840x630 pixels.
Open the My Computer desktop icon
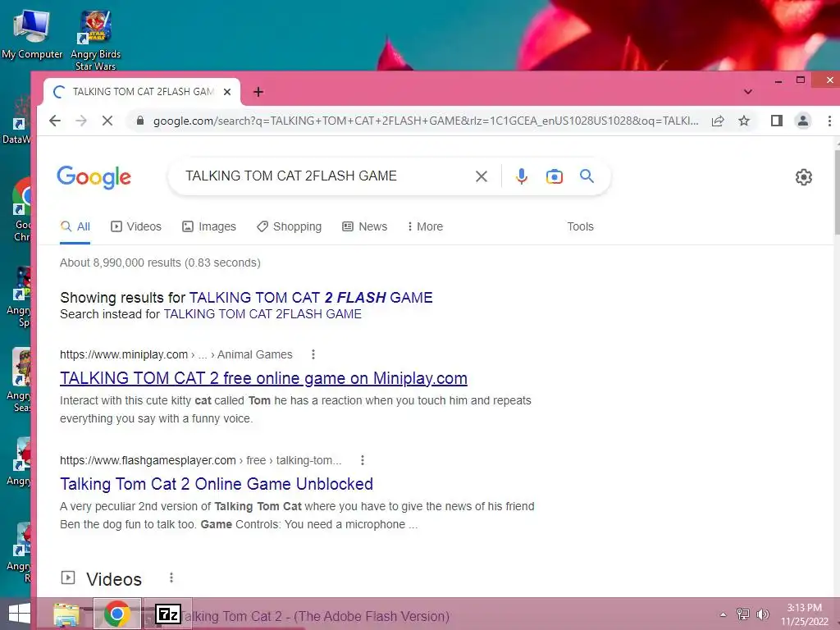click(32, 33)
